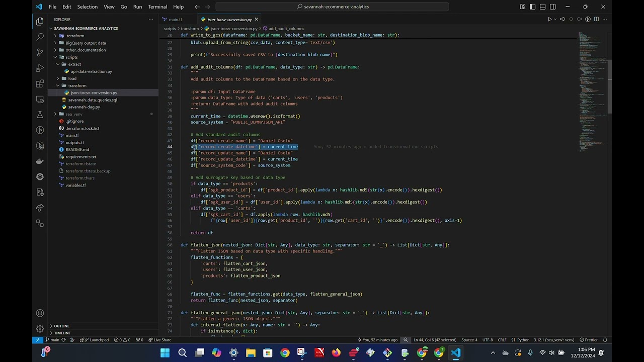Go to previous change in editor toolbar
Image resolution: width=644 pixels, height=362 pixels.
tap(562, 19)
